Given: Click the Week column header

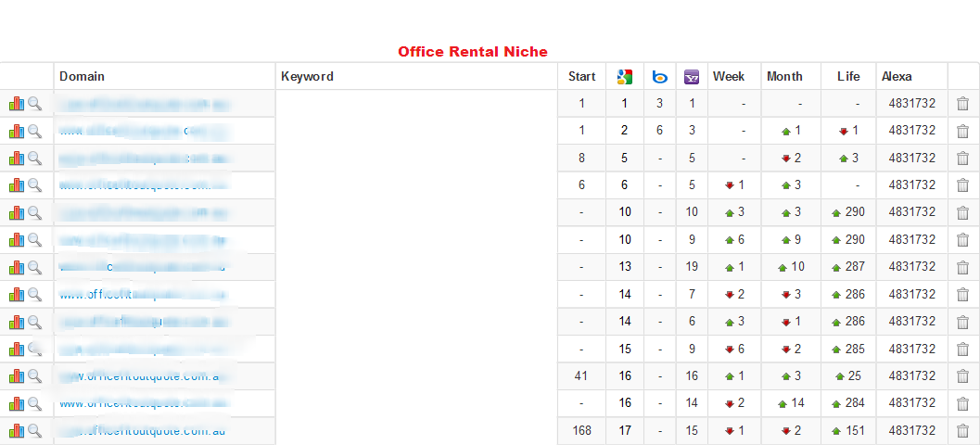Looking at the screenshot, I should 729,77.
